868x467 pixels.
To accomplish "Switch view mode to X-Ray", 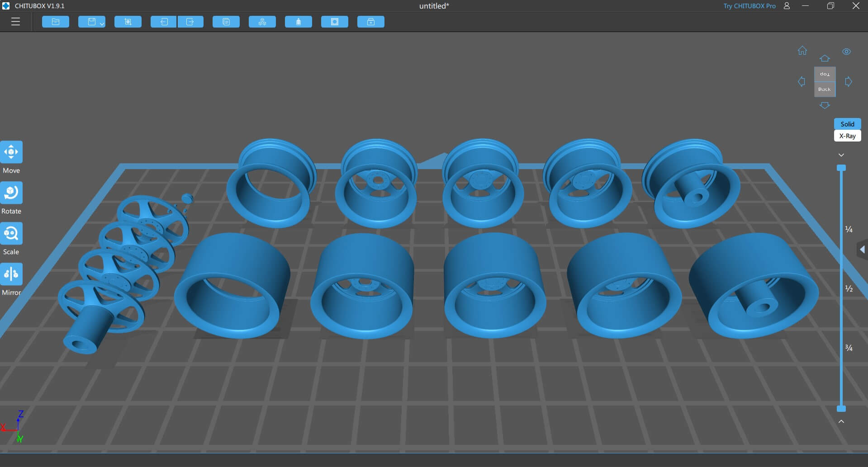I will tap(847, 136).
